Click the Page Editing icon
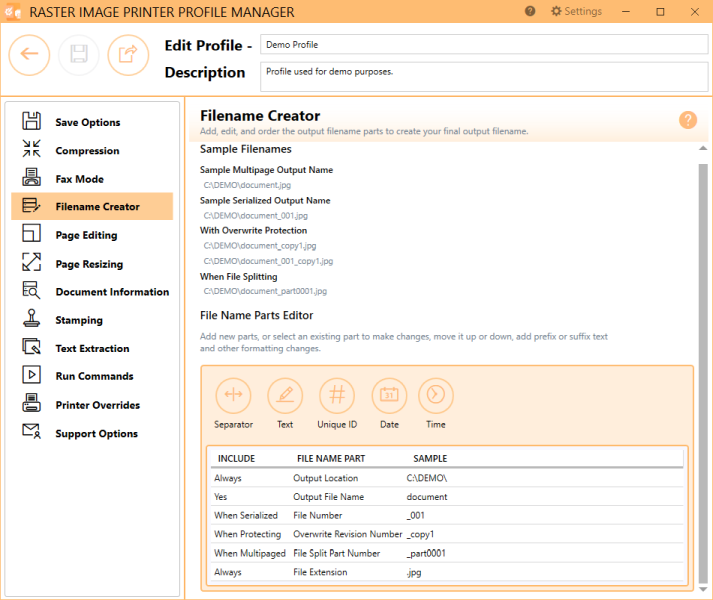Screen dimensions: 713x600 tap(31, 234)
